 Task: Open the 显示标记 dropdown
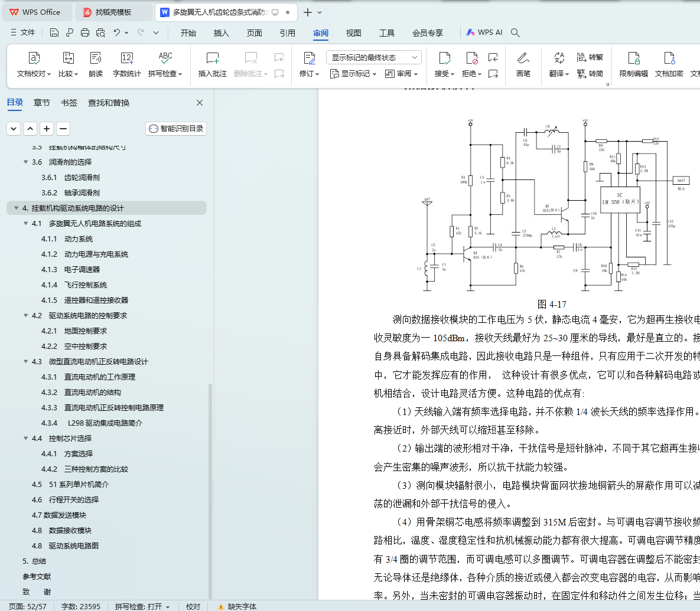pos(353,74)
